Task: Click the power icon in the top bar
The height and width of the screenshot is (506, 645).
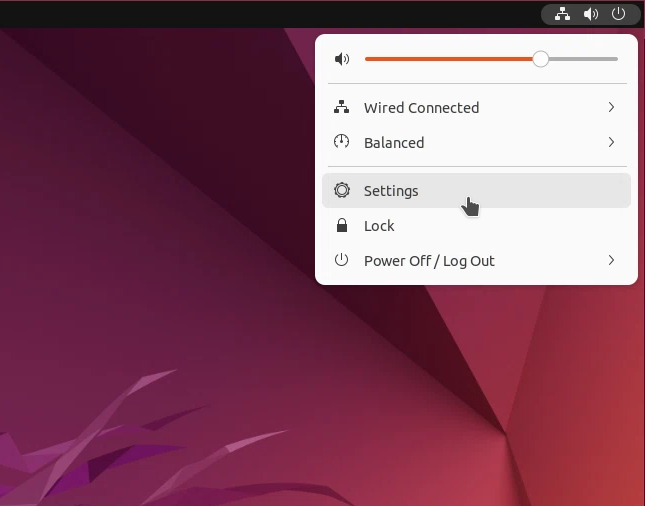Action: pos(618,14)
